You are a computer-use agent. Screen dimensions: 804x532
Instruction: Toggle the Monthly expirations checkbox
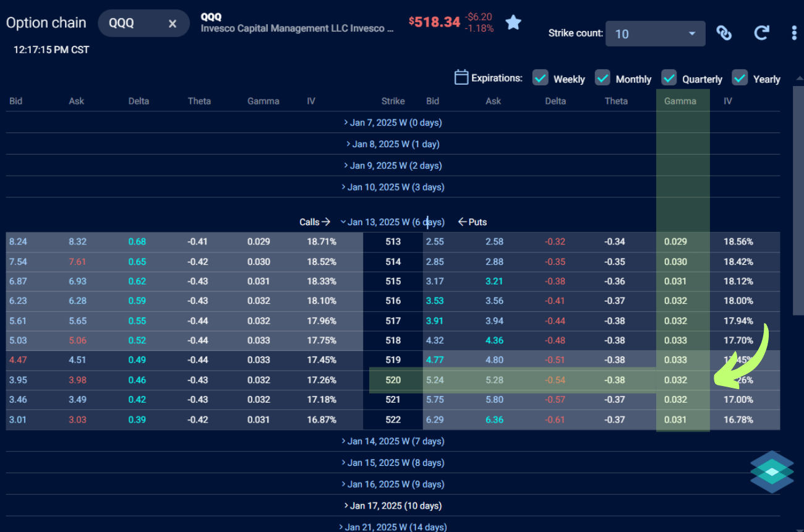(603, 77)
